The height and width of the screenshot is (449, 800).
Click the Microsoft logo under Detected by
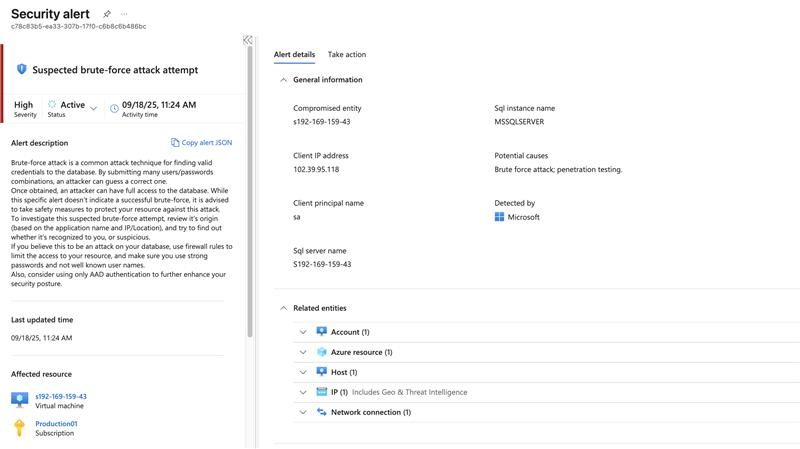click(x=499, y=217)
